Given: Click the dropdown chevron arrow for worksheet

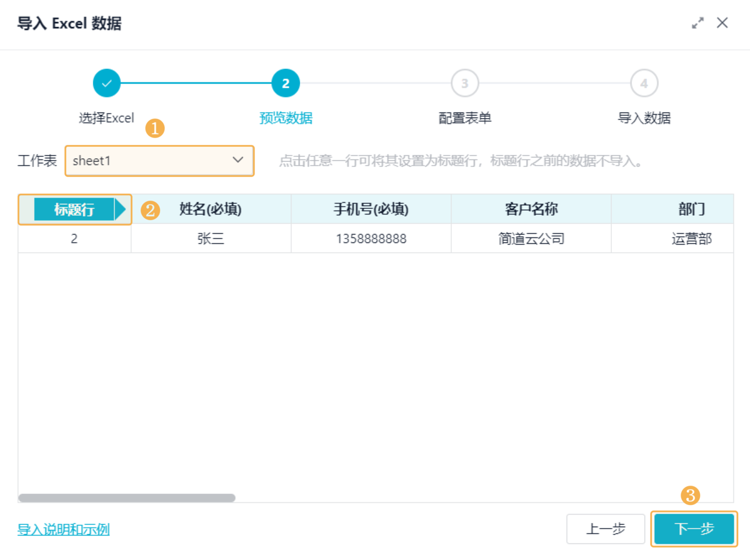Looking at the screenshot, I should (x=238, y=160).
